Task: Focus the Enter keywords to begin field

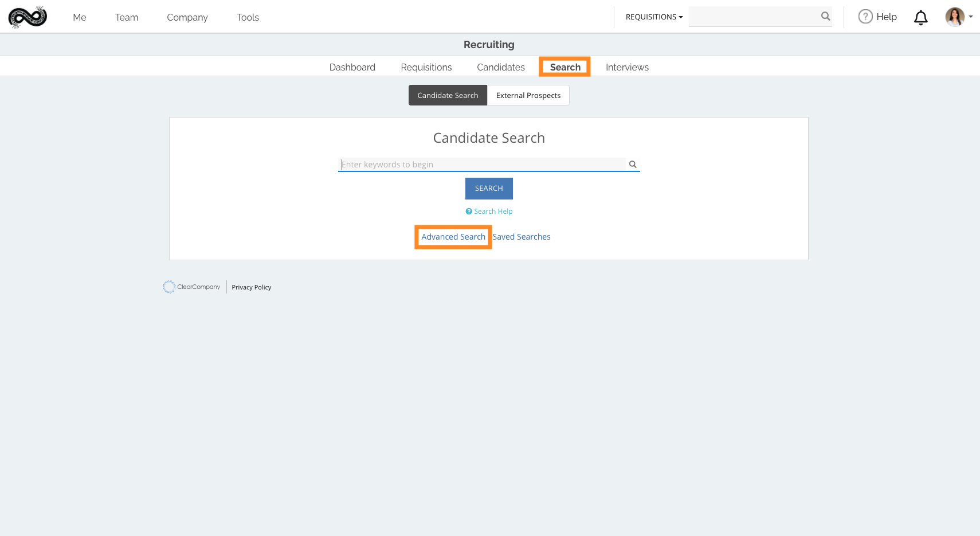Action: 481,165
